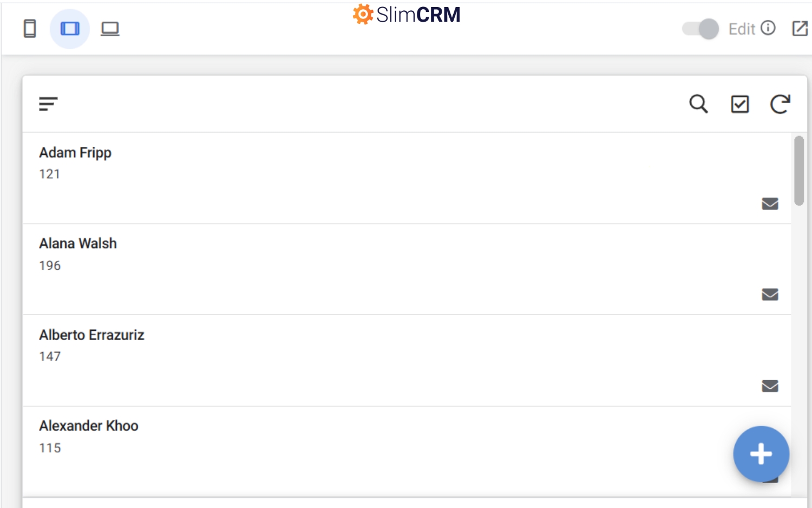Email Adam Fripp
Screen dimensions: 812x508
pyautogui.click(x=770, y=204)
